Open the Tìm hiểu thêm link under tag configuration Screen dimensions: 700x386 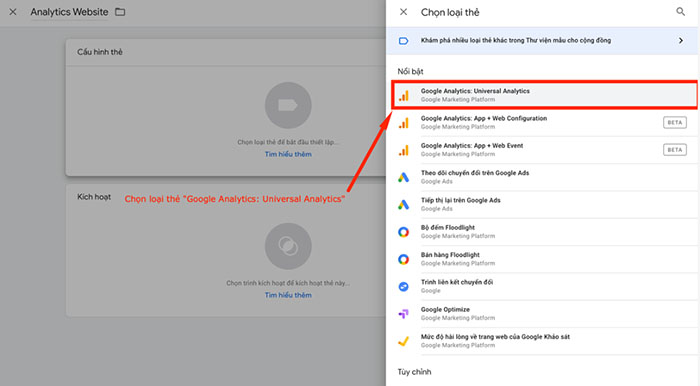(288, 154)
